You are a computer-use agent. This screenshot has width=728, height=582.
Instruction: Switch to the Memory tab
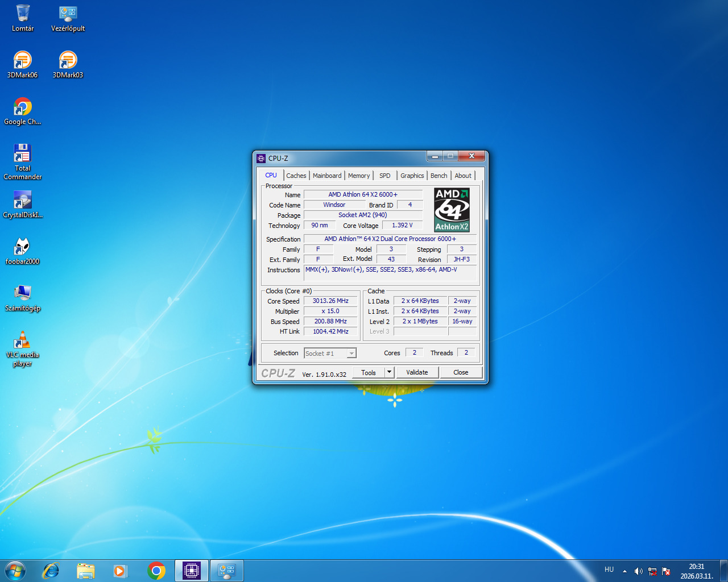click(x=359, y=176)
